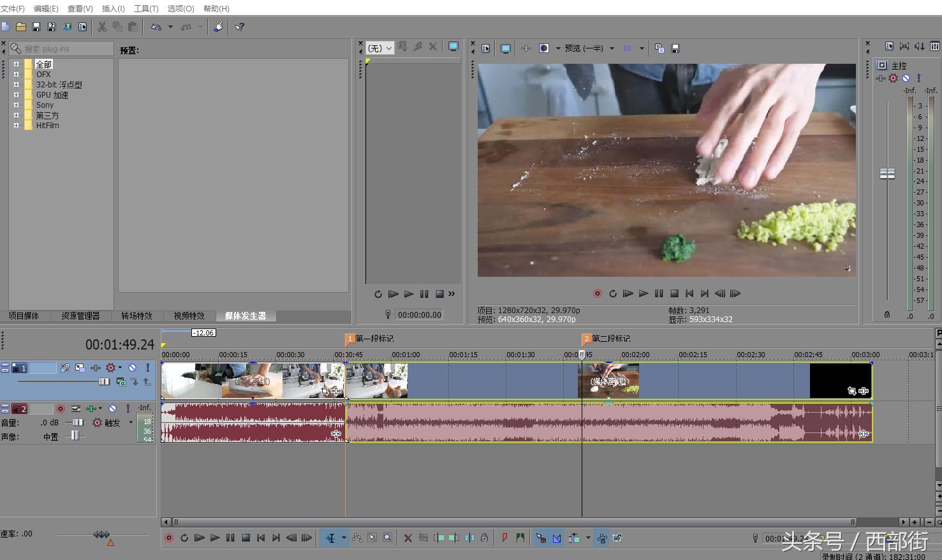Toggle Enable Snapping in timeline toolbar
Image resolution: width=942 pixels, height=560 pixels.
541,538
